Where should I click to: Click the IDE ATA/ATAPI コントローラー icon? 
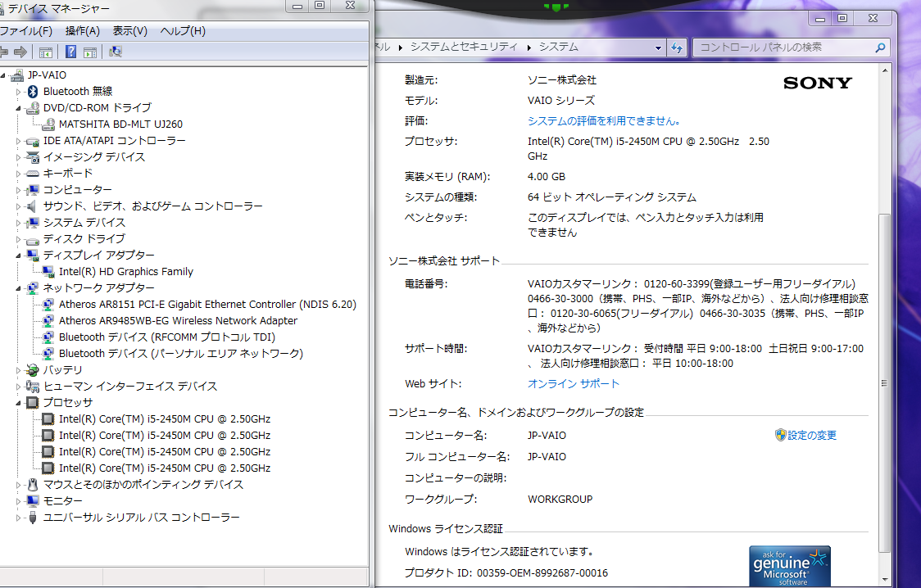point(33,141)
